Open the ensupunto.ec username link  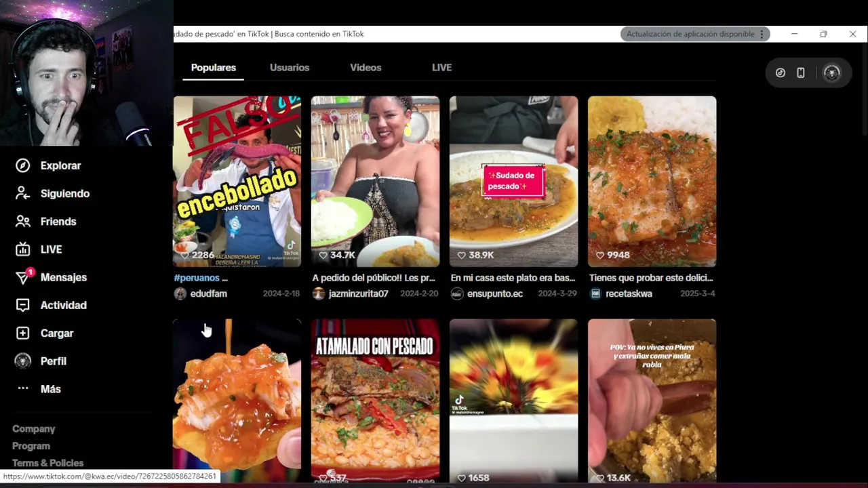(x=495, y=293)
